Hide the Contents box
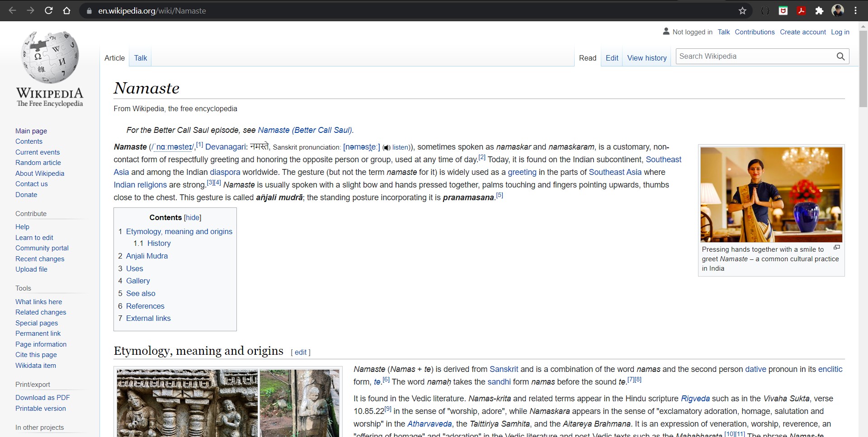The width and height of the screenshot is (868, 437). (x=193, y=217)
